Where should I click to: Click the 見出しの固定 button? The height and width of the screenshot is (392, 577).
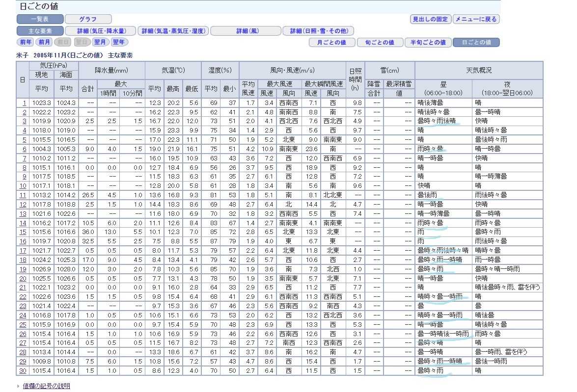[430, 19]
